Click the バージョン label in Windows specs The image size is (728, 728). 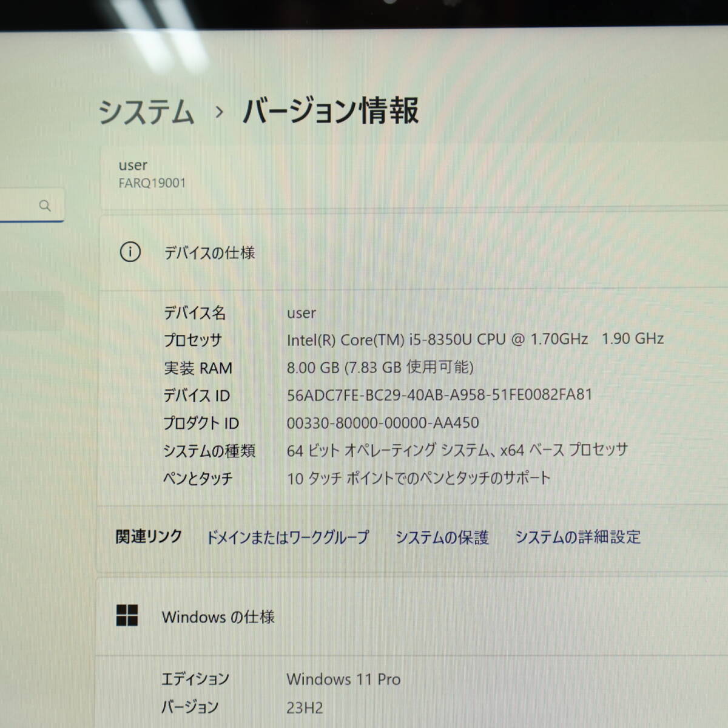(189, 707)
